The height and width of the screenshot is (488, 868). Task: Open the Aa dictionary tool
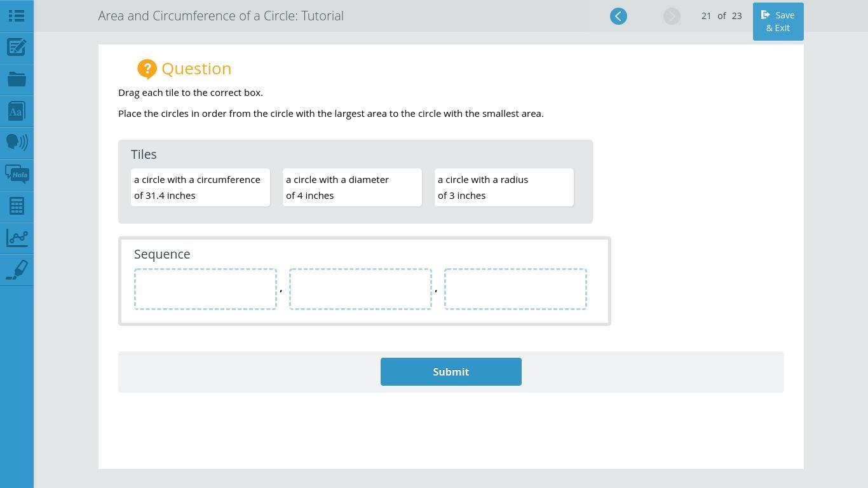pyautogui.click(x=17, y=111)
